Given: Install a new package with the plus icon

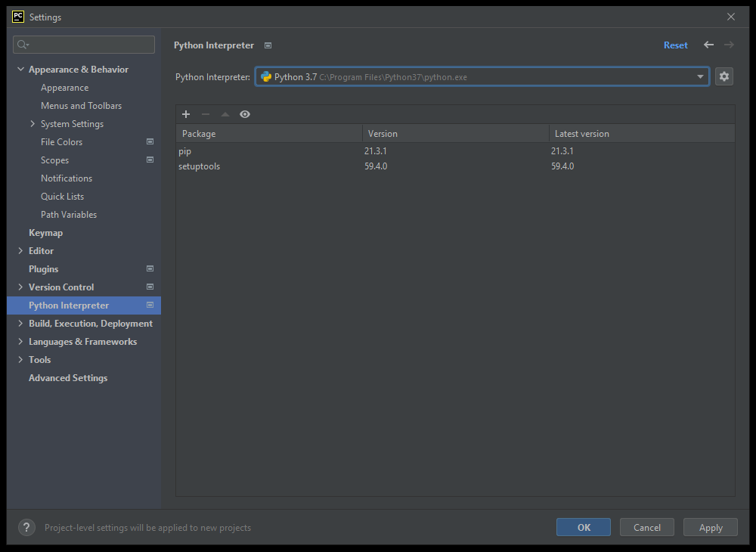Looking at the screenshot, I should point(186,114).
